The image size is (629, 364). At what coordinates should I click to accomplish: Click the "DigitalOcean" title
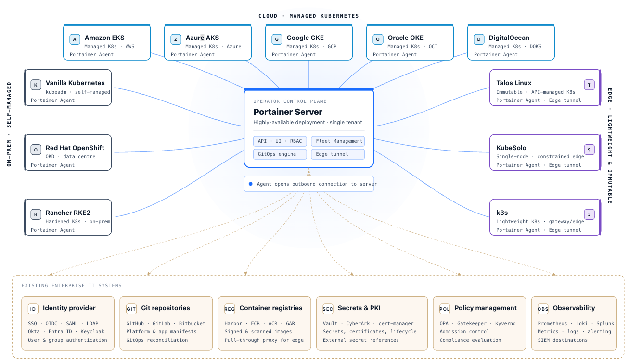pyautogui.click(x=509, y=38)
